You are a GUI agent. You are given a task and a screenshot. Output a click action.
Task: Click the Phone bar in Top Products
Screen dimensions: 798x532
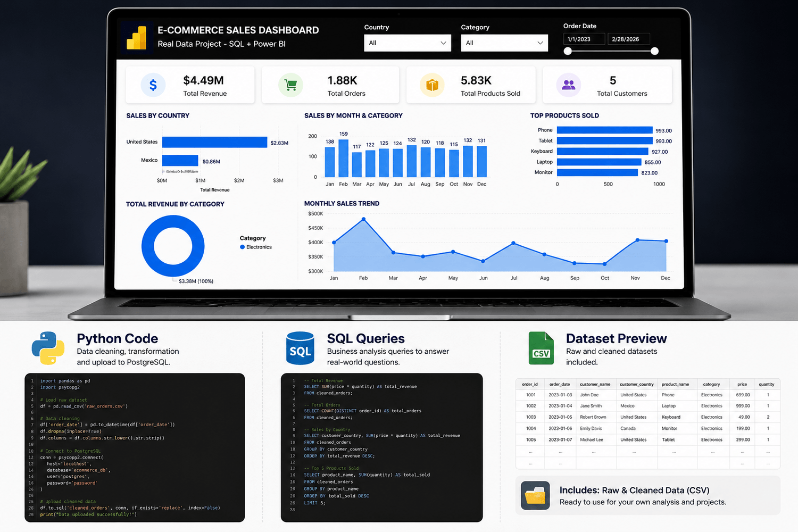(x=605, y=130)
